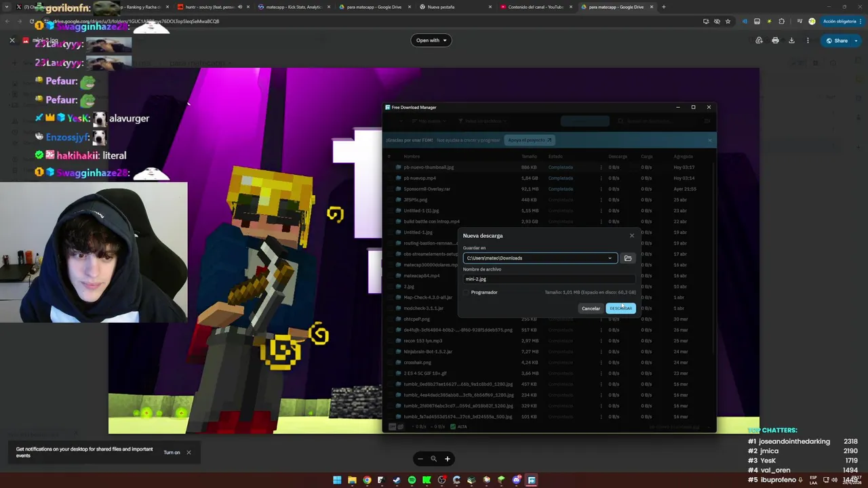Zoom in the Drive image preview
This screenshot has height=488, width=868.
point(448,459)
